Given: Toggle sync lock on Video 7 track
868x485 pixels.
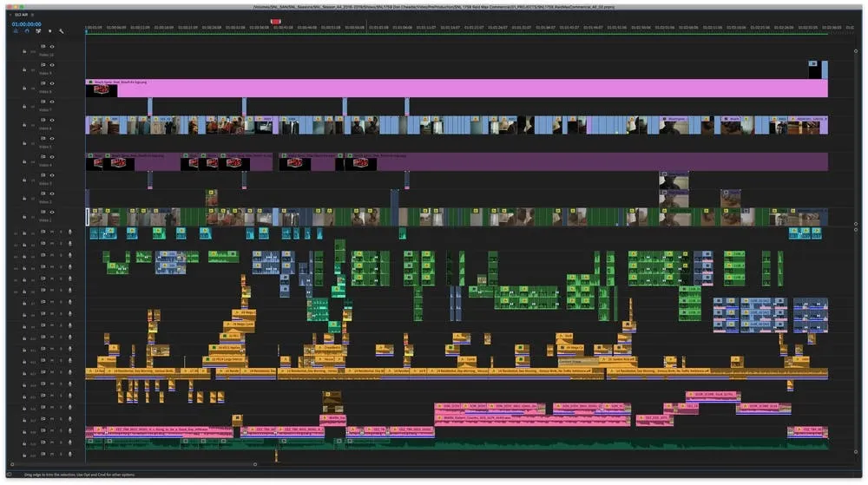Looking at the screenshot, I should [x=43, y=102].
